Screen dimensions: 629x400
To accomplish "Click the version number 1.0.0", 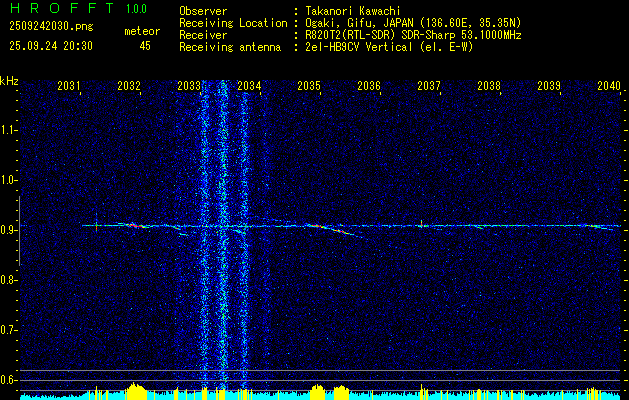I will 136,9.
